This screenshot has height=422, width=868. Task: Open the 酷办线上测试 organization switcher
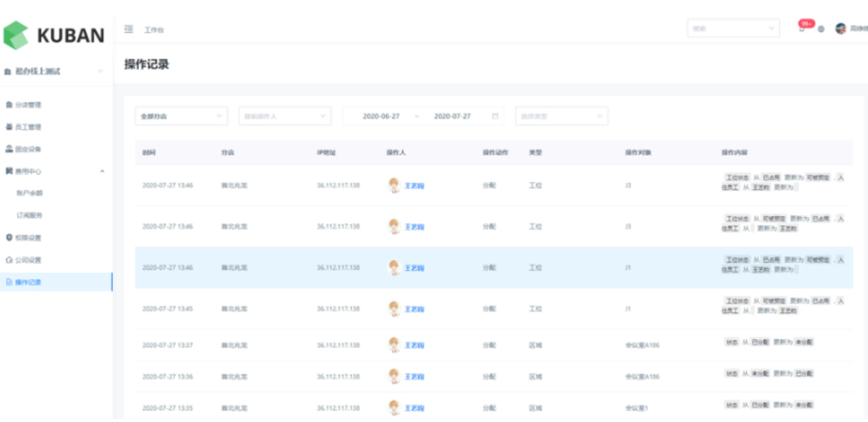54,71
